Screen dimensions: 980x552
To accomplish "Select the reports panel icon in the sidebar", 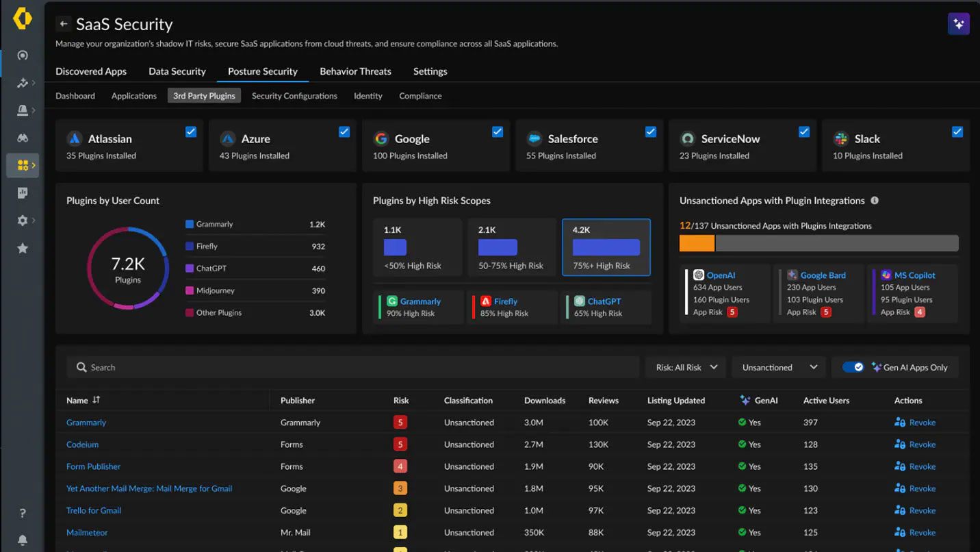I will [23, 192].
